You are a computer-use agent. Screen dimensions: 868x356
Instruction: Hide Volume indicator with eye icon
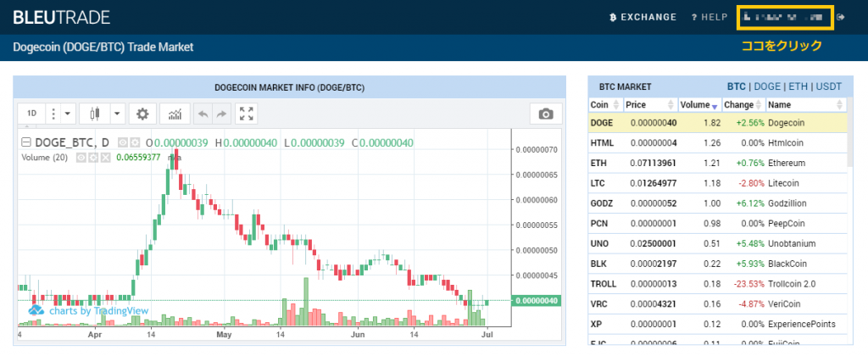click(82, 158)
